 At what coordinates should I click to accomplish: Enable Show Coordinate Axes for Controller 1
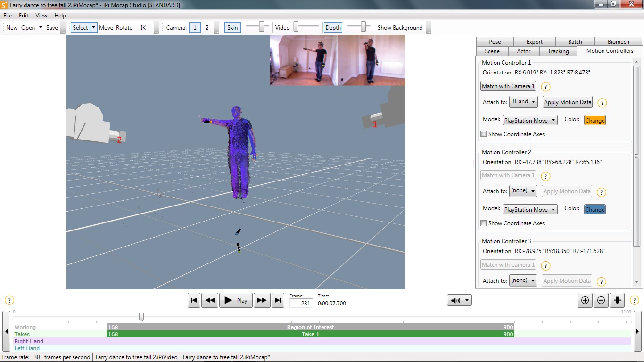pos(483,134)
